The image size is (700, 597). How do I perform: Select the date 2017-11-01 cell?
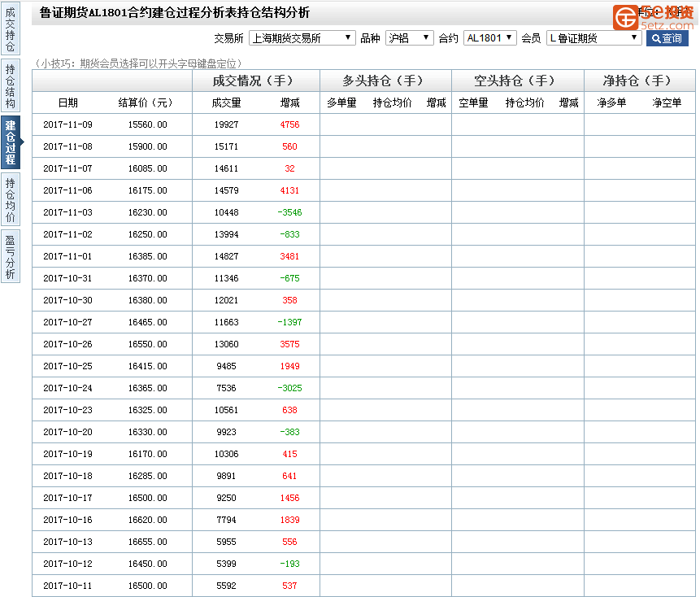(x=67, y=256)
